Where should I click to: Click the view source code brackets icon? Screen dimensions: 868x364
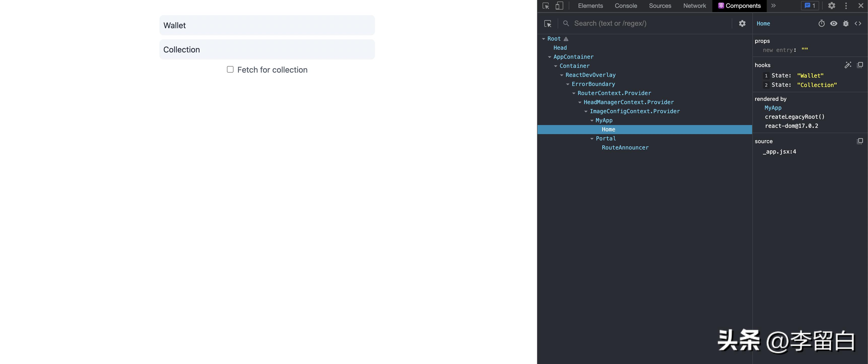[x=858, y=24]
